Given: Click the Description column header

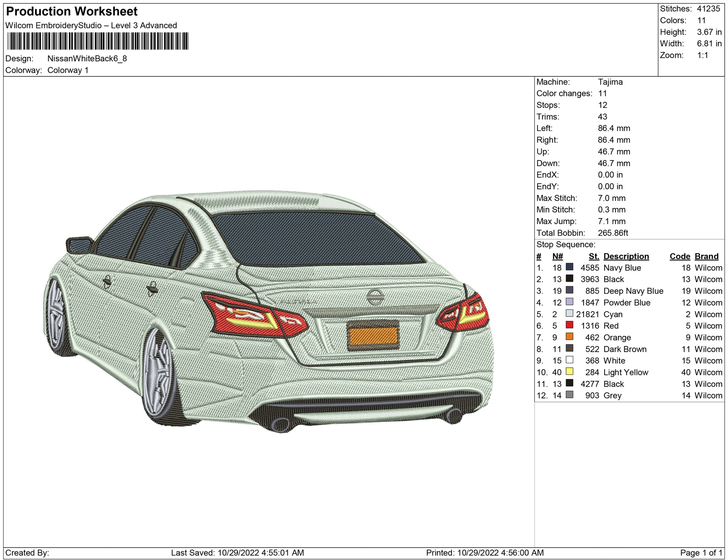Looking at the screenshot, I should [626, 256].
